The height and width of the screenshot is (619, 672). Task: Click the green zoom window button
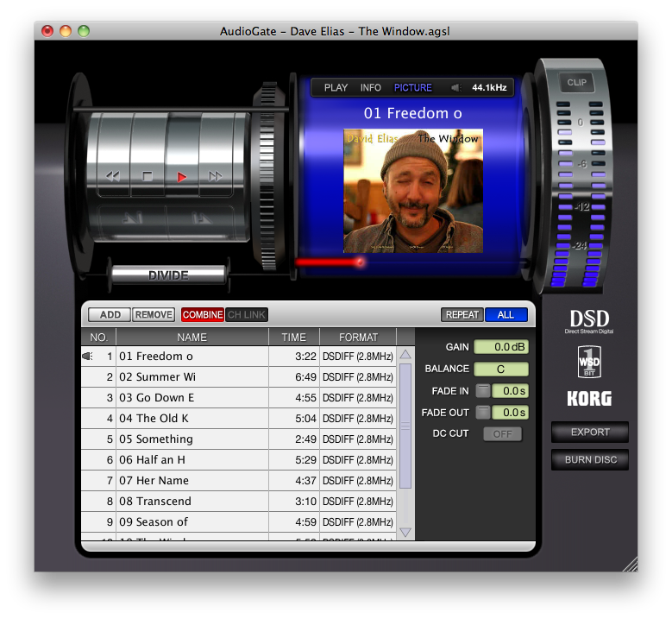click(x=84, y=31)
